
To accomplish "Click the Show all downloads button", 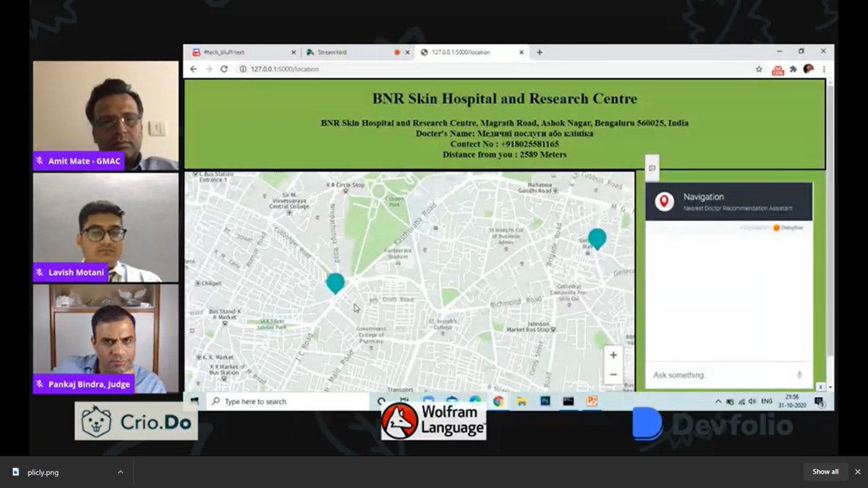I will pyautogui.click(x=825, y=471).
